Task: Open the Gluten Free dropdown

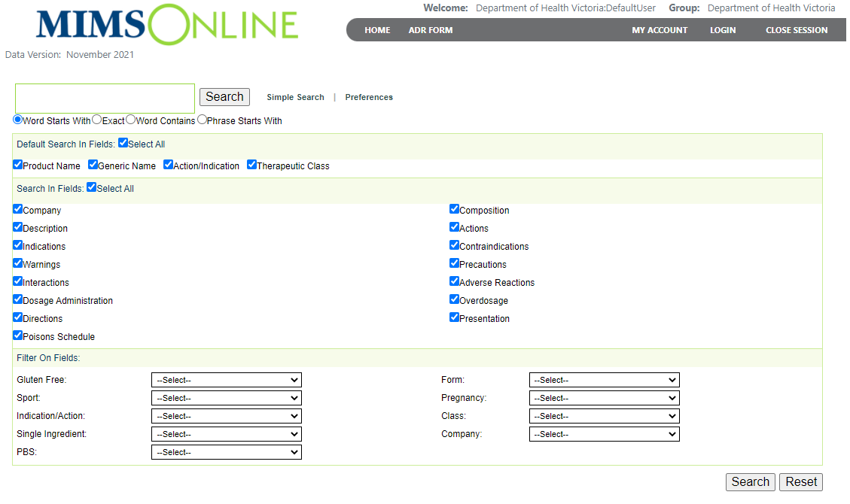Action: (226, 380)
